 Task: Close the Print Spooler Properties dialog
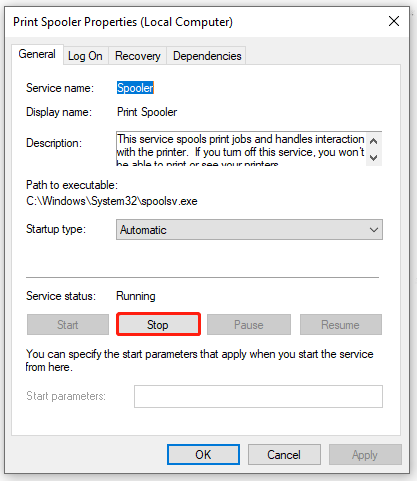[394, 21]
